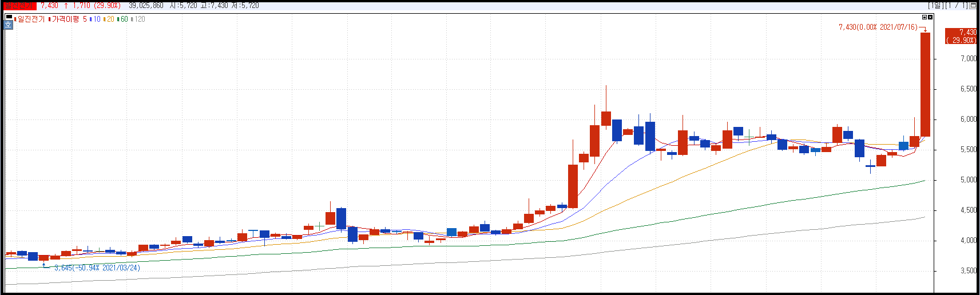Select the gray 120 moving average legend
This screenshot has width=980, height=295.
[138, 19]
